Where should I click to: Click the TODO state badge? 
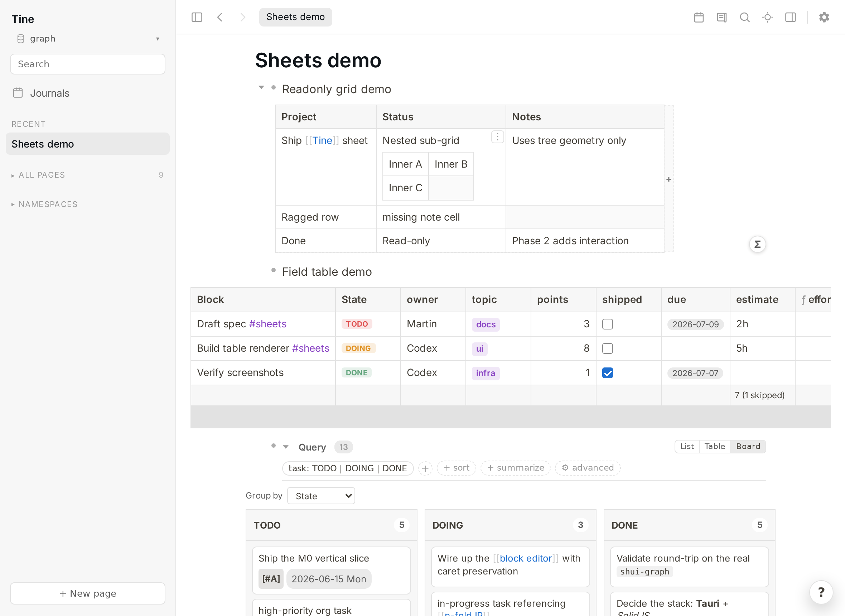357,324
